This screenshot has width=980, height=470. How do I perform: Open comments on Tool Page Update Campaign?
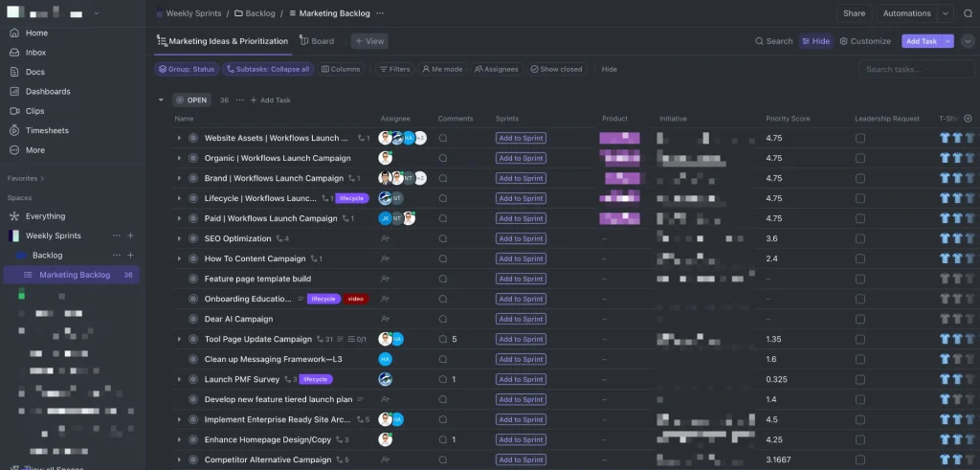click(x=443, y=339)
